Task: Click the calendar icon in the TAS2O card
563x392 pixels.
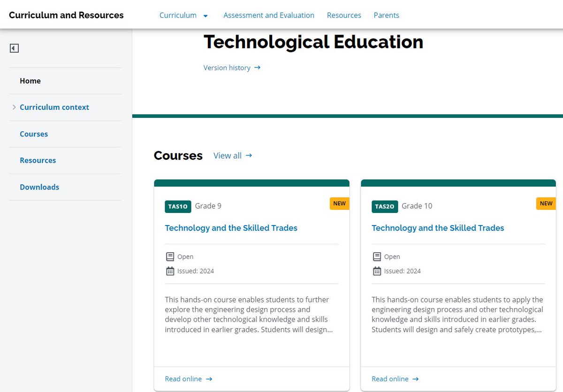Action: click(377, 271)
